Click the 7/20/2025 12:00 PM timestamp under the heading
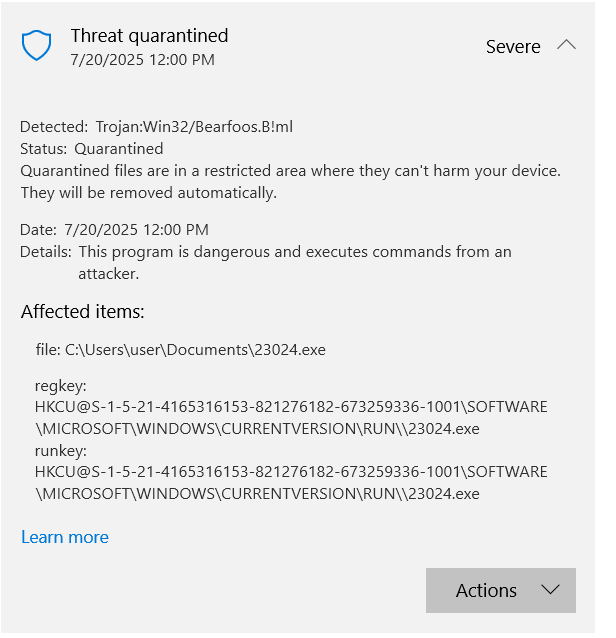The width and height of the screenshot is (616, 638). pos(142,60)
